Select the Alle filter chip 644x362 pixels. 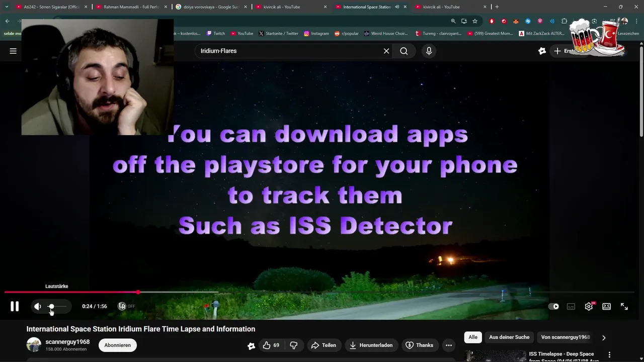[x=473, y=337]
